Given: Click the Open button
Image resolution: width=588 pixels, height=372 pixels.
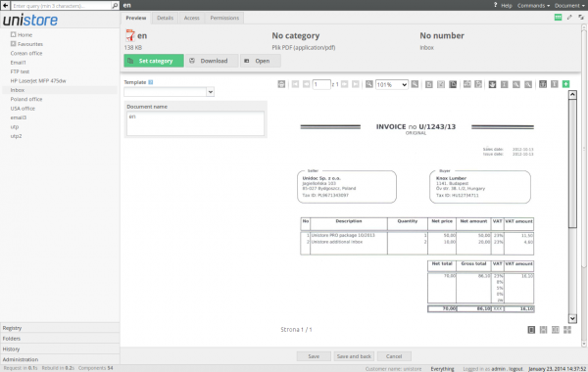Looking at the screenshot, I should coord(261,61).
